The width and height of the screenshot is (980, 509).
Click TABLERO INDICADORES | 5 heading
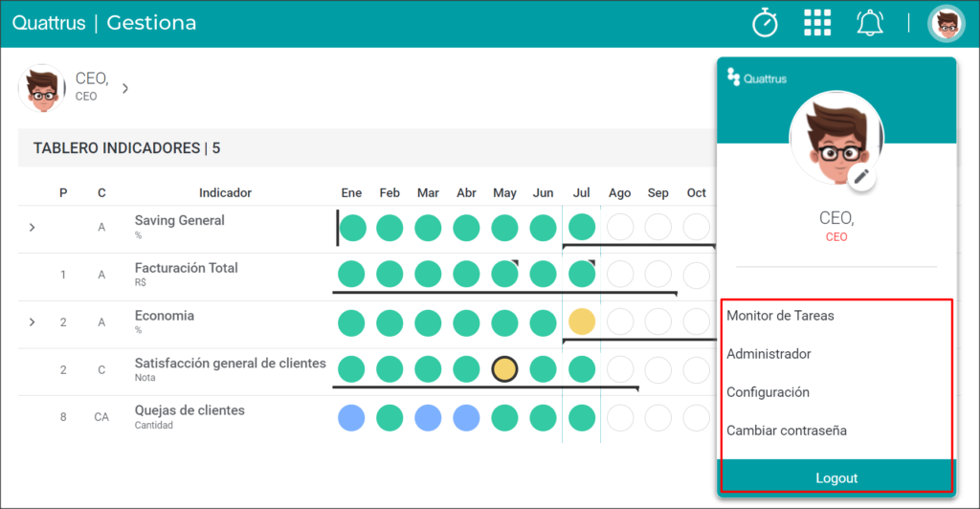[x=127, y=148]
